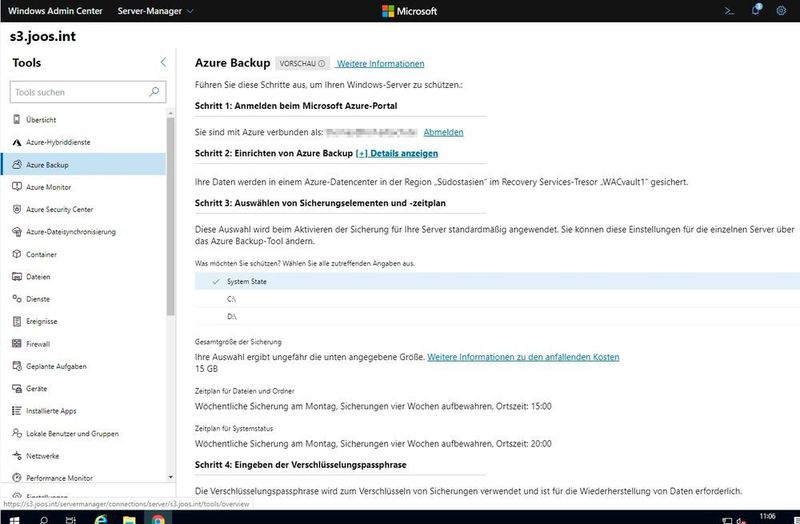Open the Dateien tool icon
800x524 pixels.
17,277
